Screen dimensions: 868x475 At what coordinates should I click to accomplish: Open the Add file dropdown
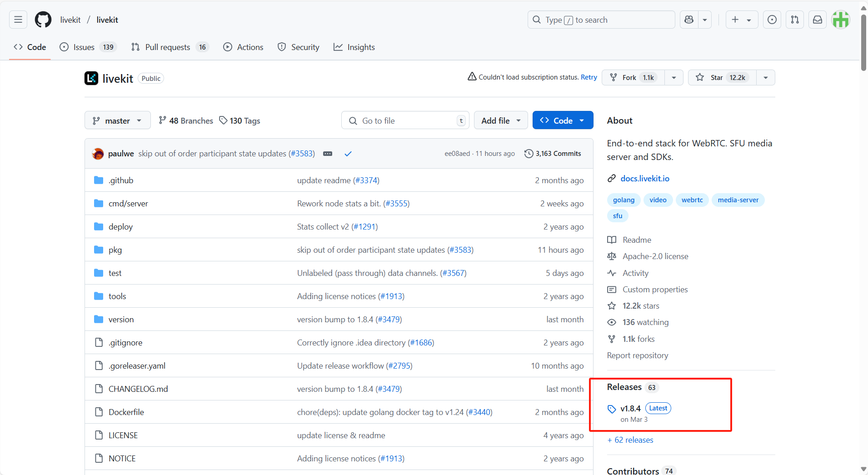501,120
